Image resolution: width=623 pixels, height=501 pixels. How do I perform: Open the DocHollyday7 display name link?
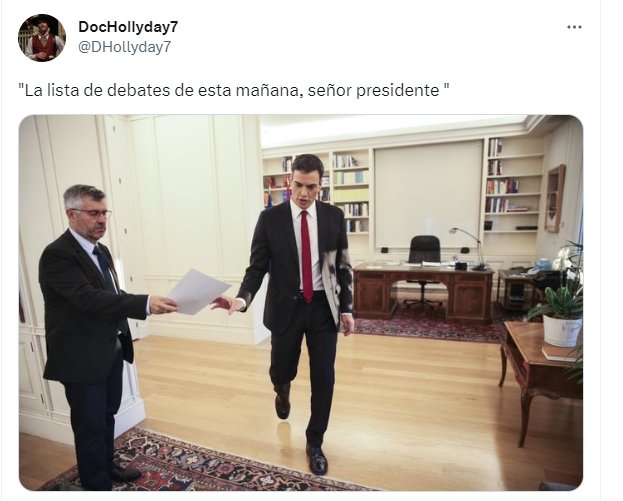[128, 27]
